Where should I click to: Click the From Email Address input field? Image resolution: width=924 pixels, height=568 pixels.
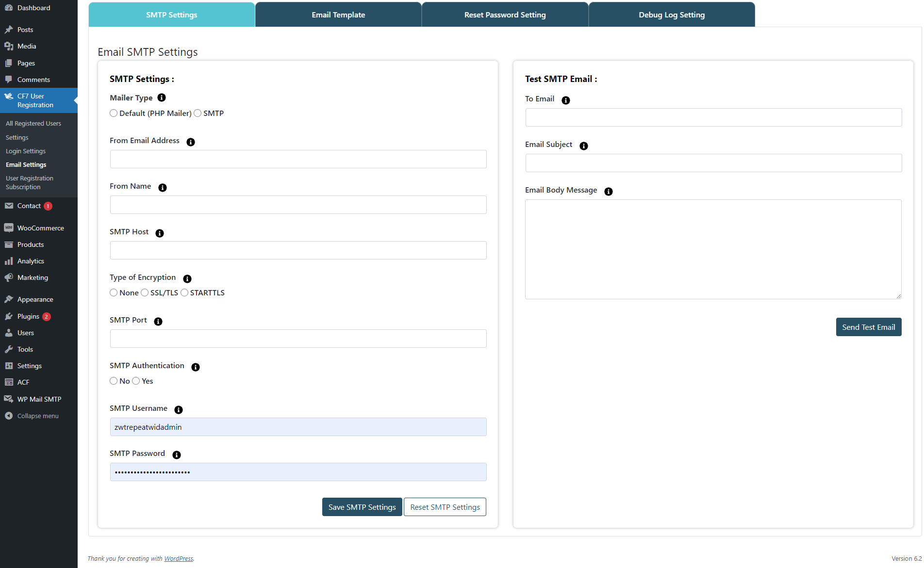pyautogui.click(x=298, y=160)
